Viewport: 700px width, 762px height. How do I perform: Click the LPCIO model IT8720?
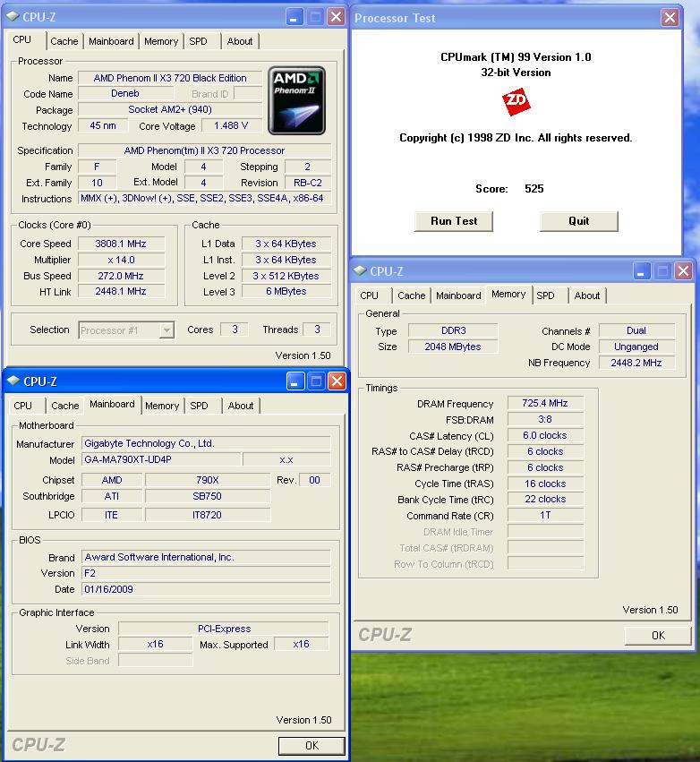(207, 515)
